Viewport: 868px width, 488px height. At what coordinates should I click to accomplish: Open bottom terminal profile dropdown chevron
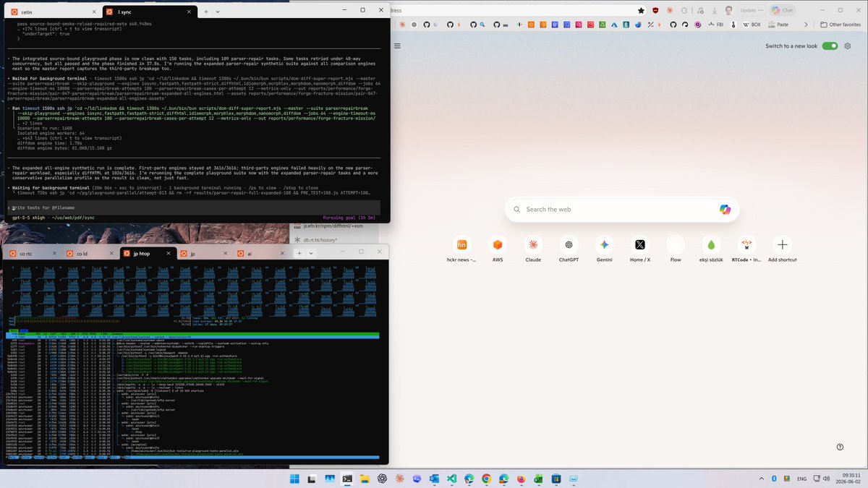(312, 253)
